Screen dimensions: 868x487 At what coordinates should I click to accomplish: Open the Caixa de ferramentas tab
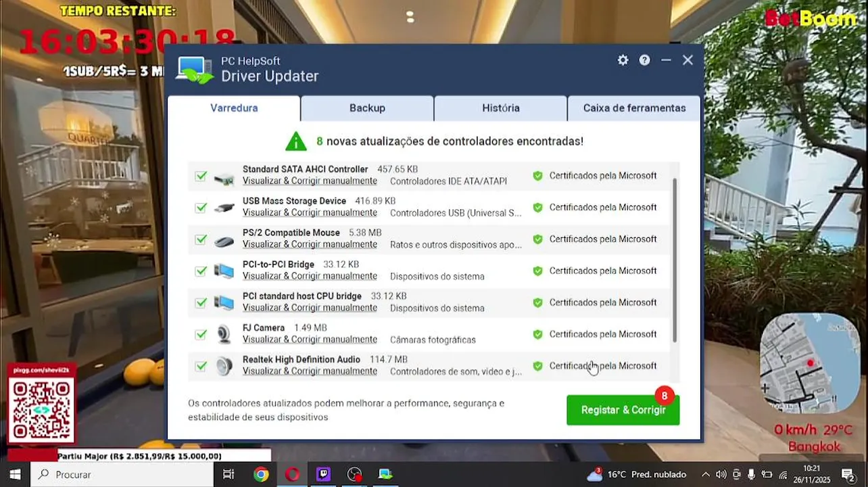click(634, 108)
